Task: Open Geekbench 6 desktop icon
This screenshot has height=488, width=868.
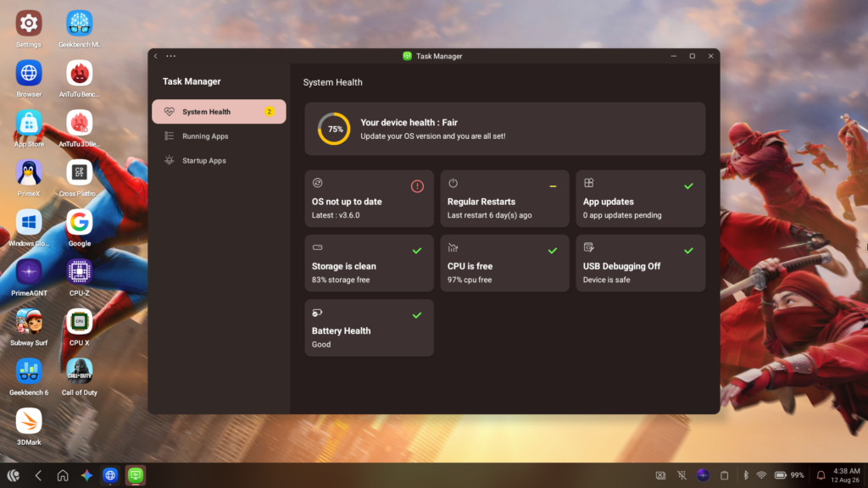Action: 29,371
